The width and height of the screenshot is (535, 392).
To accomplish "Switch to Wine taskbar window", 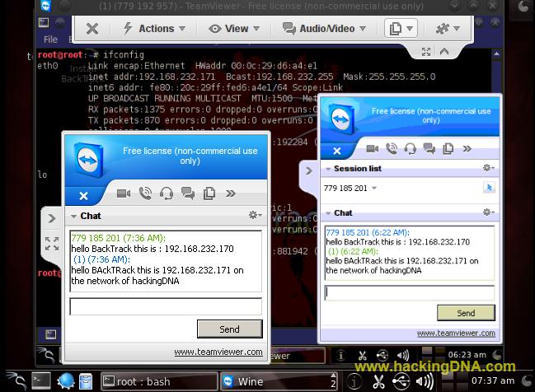I will coord(279,381).
